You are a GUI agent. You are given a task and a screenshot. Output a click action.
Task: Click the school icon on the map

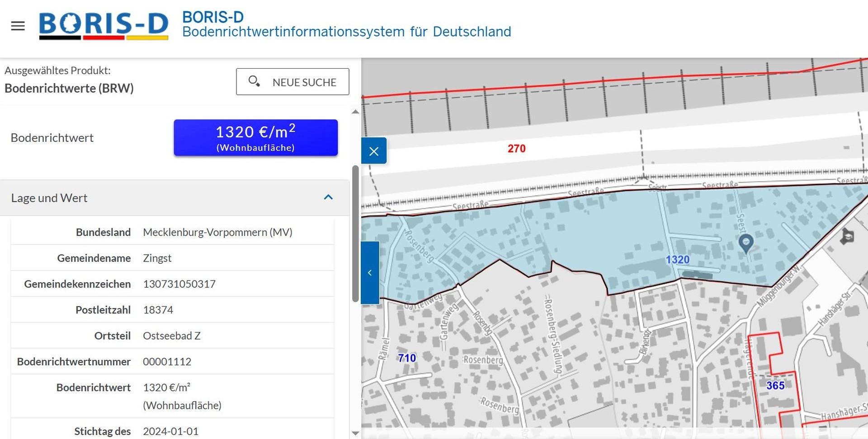pos(847,236)
